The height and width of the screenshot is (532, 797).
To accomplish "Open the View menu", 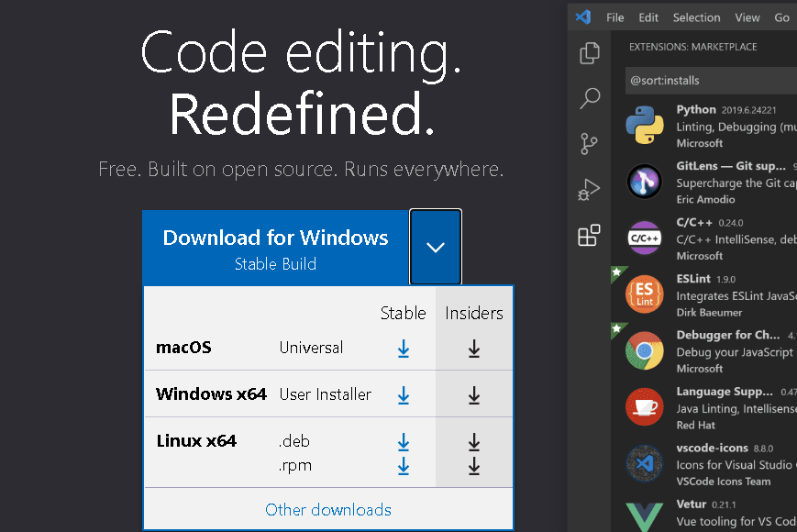I will click(747, 17).
